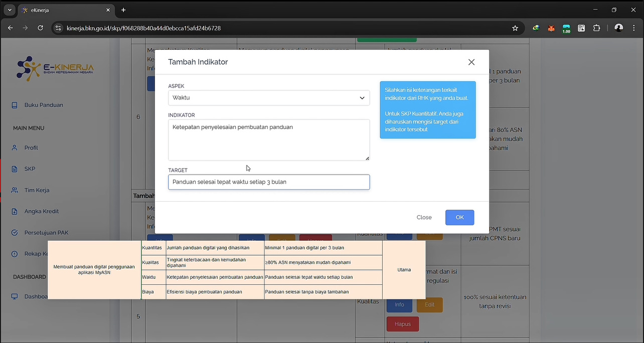Click the Buku Panduan sidebar icon
The height and width of the screenshot is (343, 644).
coord(15,105)
